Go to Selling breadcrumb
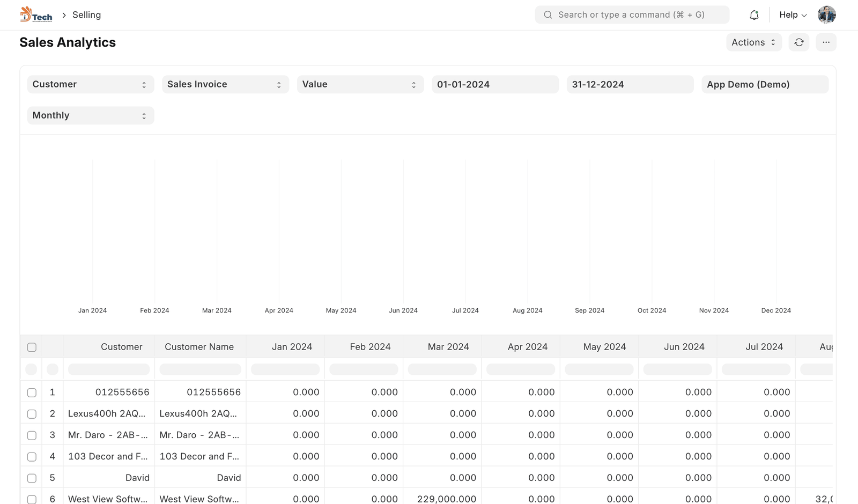The image size is (858, 504). click(x=86, y=15)
